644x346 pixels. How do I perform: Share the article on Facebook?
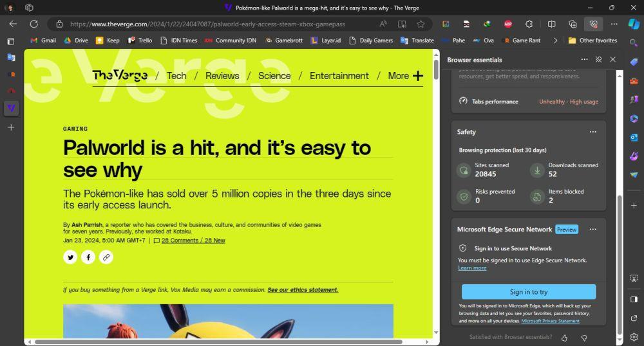point(88,257)
